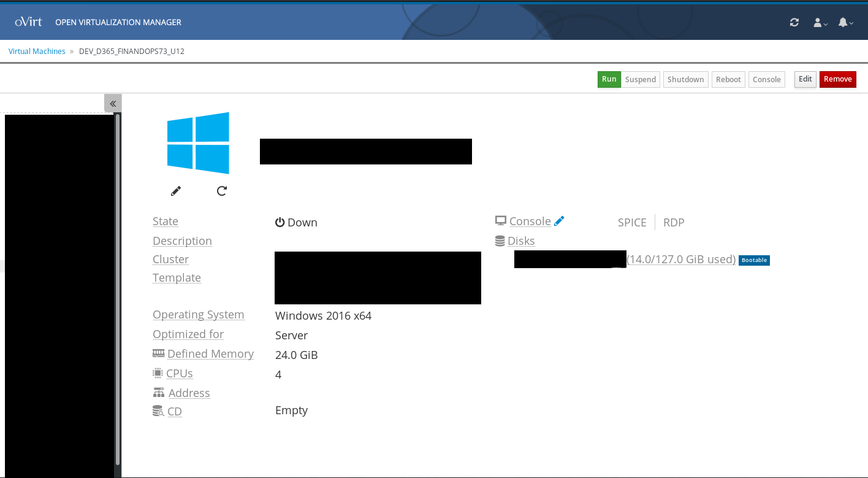Click the reset icon under Windows logo
Image resolution: width=868 pixels, height=478 pixels.
point(222,191)
